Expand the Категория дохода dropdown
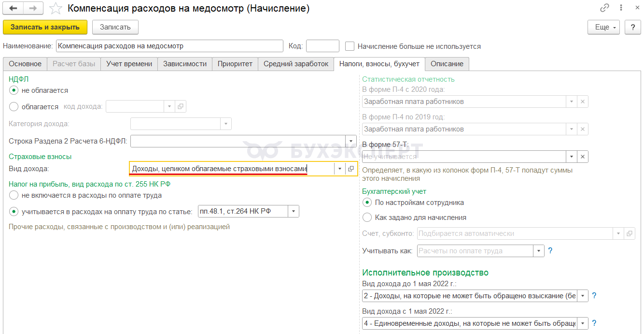This screenshot has height=334, width=644. [226, 124]
